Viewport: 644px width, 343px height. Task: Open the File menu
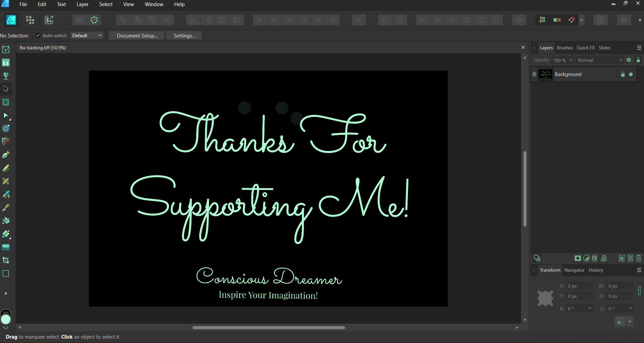tap(23, 4)
